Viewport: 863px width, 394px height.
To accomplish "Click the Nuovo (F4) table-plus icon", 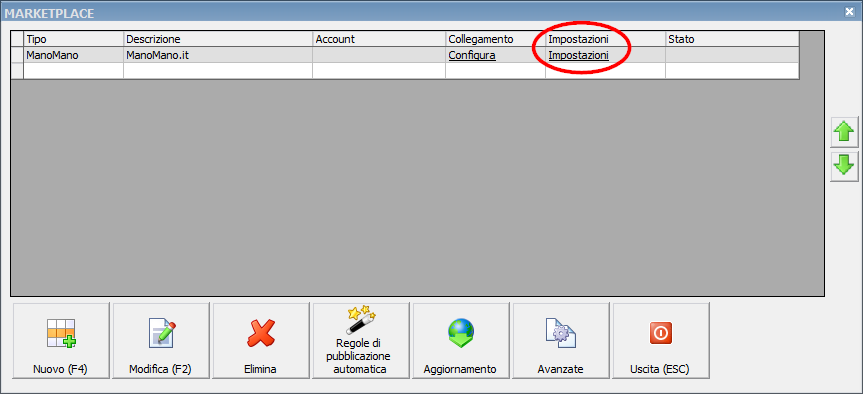I will (61, 333).
